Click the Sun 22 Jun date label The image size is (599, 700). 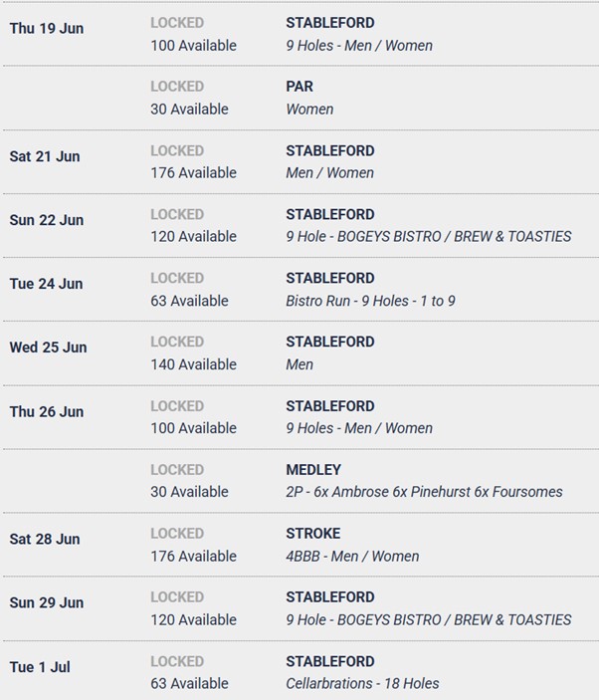pos(47,220)
